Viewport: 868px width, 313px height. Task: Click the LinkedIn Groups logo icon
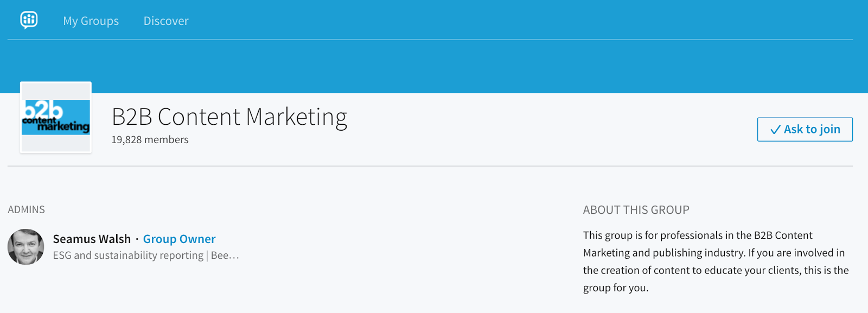tap(29, 20)
